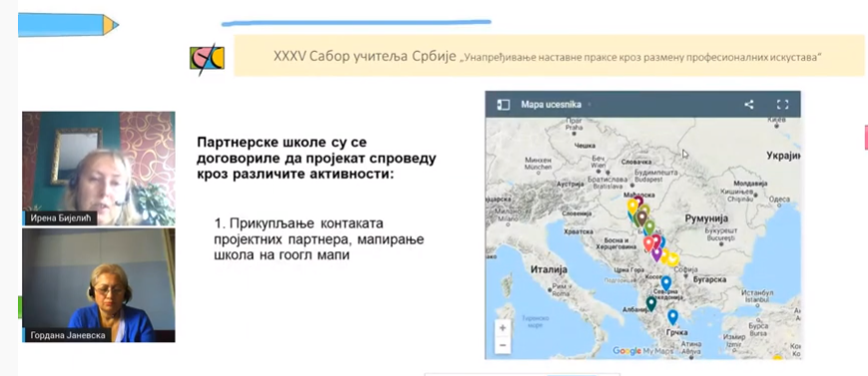Click the Ирена Бијелић name label
868x376 pixels.
(x=60, y=218)
